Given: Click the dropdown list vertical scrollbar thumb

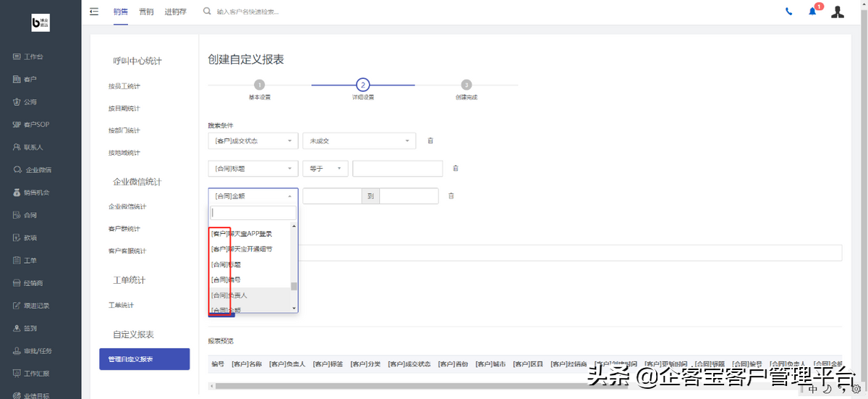Looking at the screenshot, I should tap(294, 286).
